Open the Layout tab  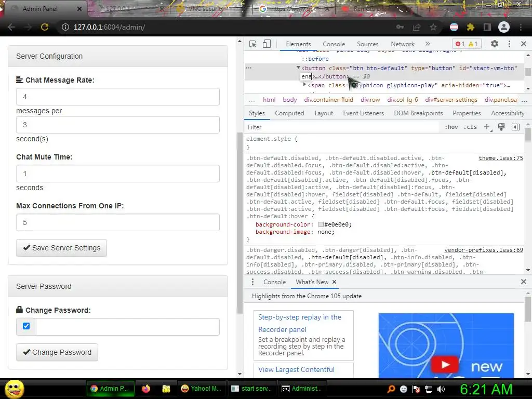(324, 113)
